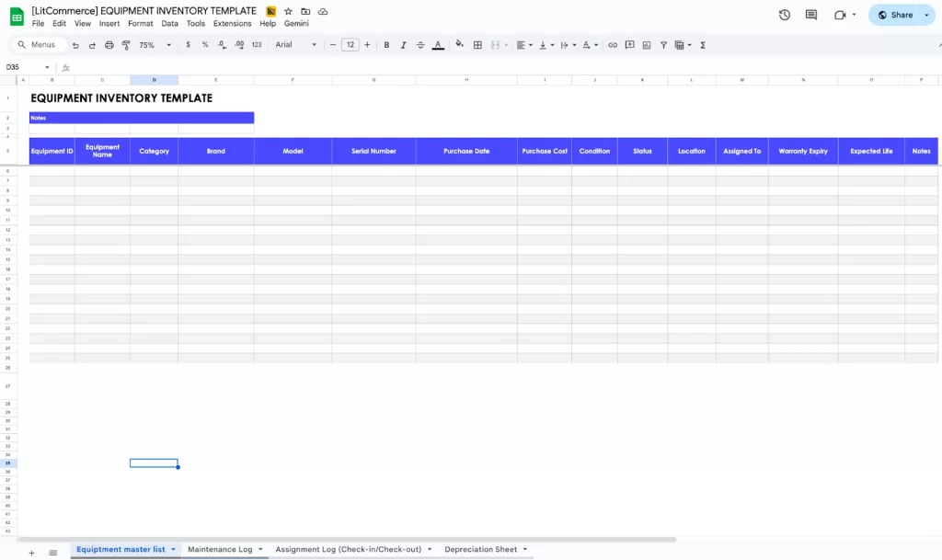Select the Paint format tool
942x560 pixels.
[x=125, y=44]
